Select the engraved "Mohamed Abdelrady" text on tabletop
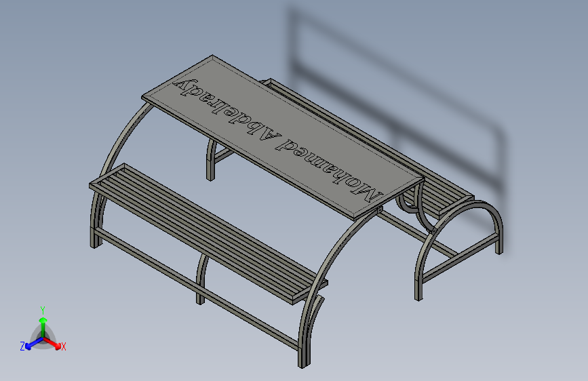 pyautogui.click(x=277, y=140)
